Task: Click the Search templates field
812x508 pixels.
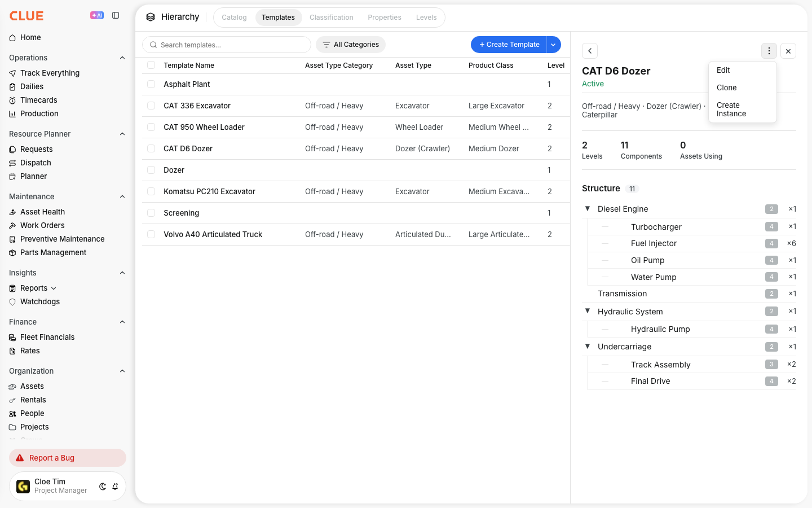Action: [227, 45]
